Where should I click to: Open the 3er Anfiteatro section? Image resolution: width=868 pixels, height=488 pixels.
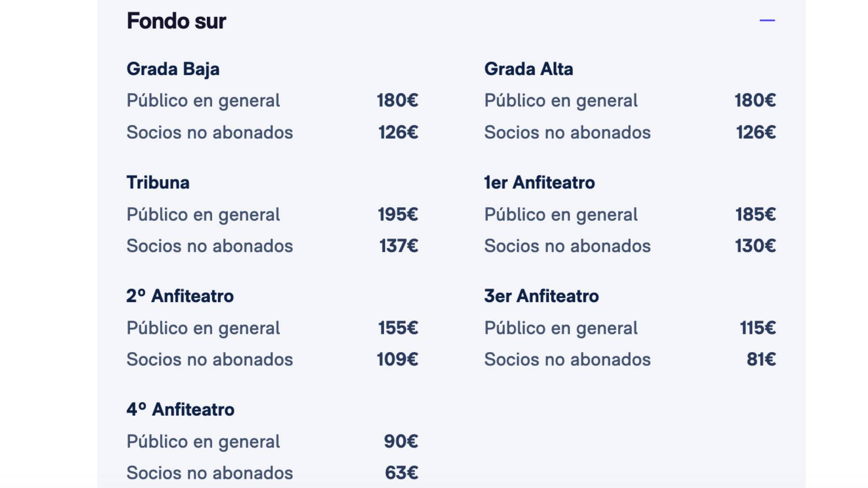(541, 295)
